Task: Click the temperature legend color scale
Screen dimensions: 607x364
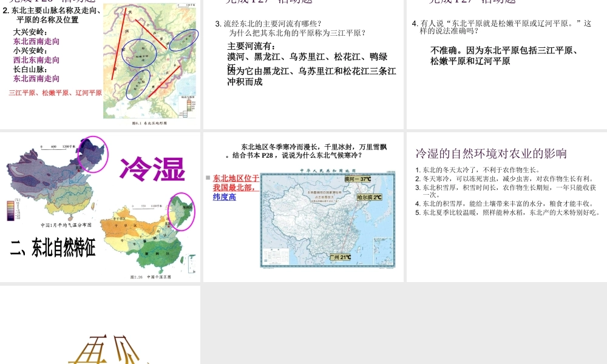Action: (11, 210)
